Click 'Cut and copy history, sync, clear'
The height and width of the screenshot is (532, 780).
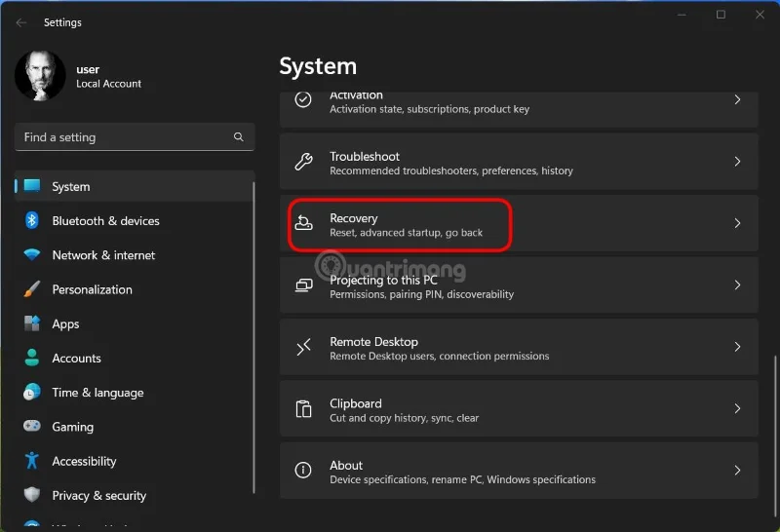(404, 418)
